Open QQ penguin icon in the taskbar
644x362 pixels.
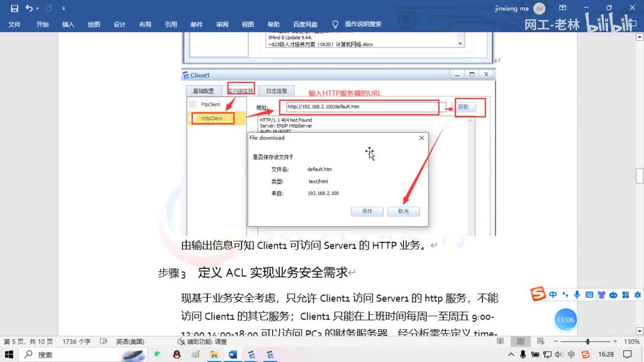[x=177, y=354]
